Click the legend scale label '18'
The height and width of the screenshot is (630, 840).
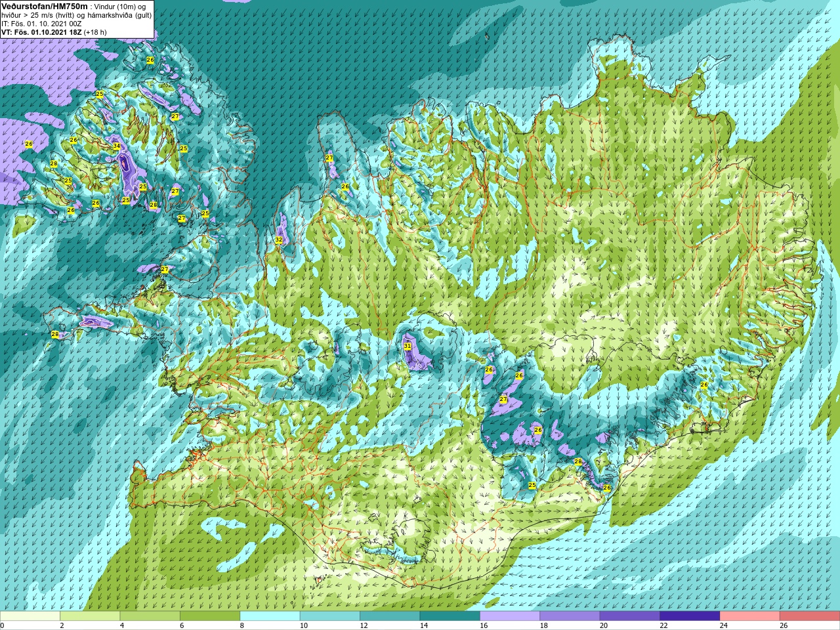coord(544,625)
